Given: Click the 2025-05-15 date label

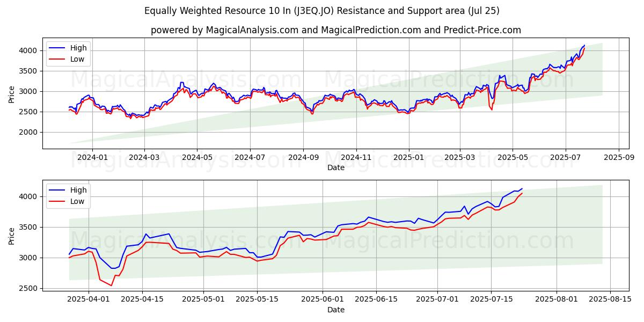Looking at the screenshot, I should tap(257, 300).
